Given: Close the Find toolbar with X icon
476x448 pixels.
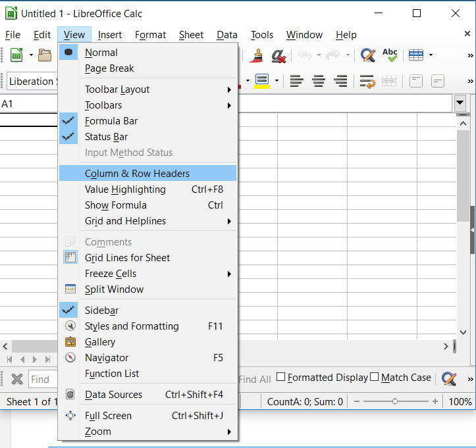Looking at the screenshot, I should coord(17,379).
